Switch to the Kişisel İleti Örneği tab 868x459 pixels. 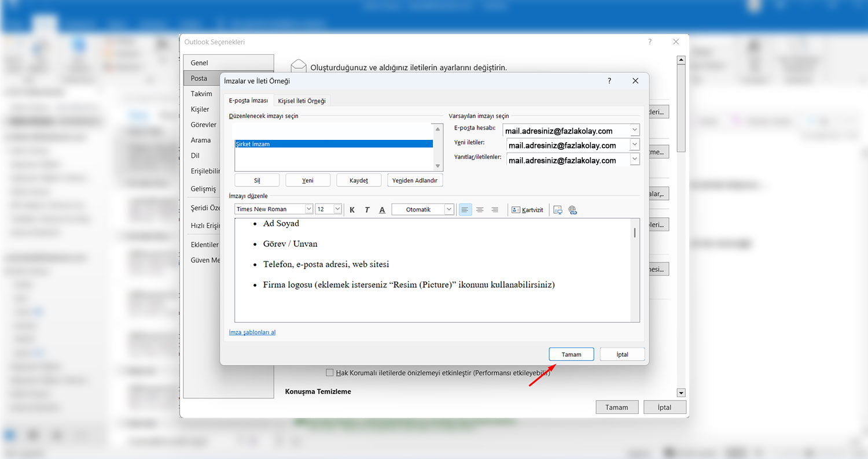pos(301,101)
